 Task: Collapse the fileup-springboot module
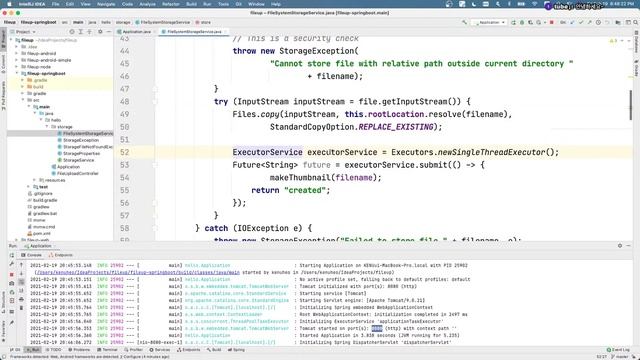[x=17, y=73]
